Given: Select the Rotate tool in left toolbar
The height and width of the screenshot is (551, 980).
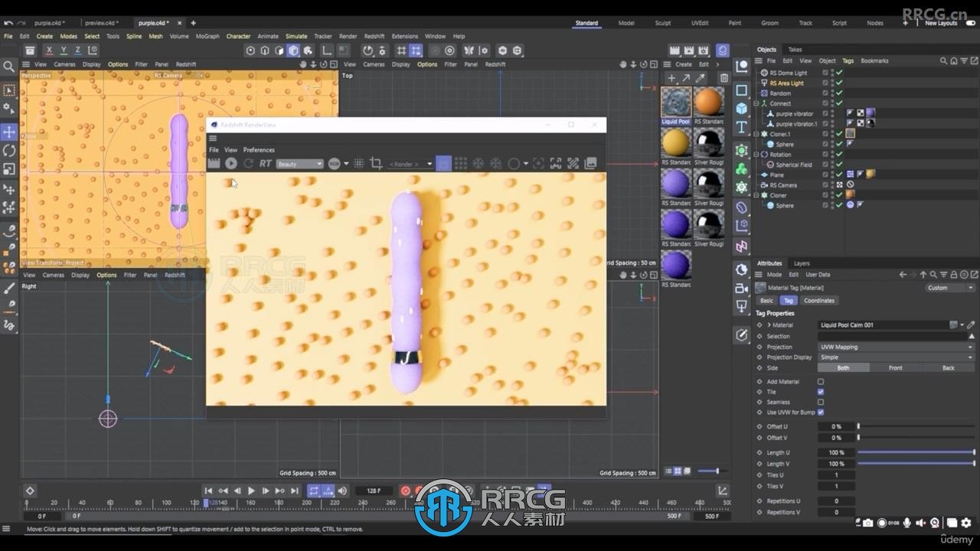Looking at the screenshot, I should 9,150.
